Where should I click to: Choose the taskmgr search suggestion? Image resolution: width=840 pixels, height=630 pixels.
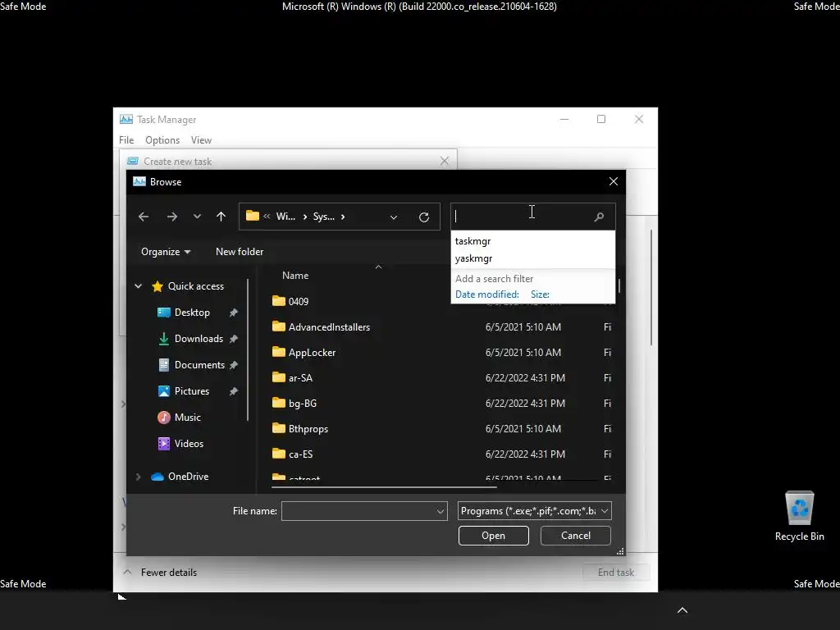532,241
